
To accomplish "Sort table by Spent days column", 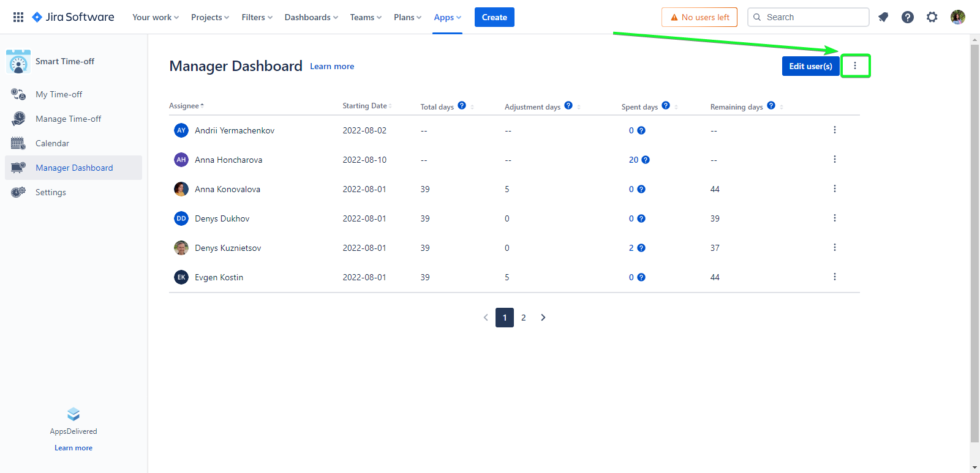I will [x=640, y=106].
